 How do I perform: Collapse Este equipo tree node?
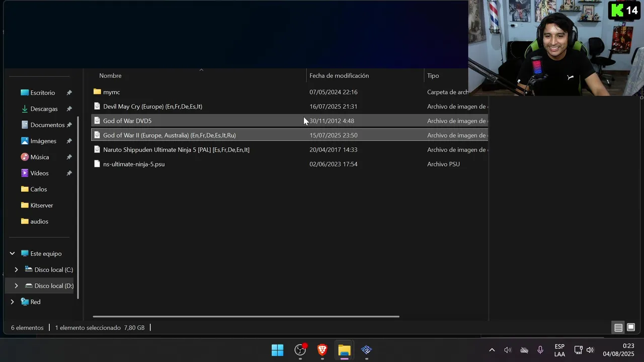(x=12, y=253)
